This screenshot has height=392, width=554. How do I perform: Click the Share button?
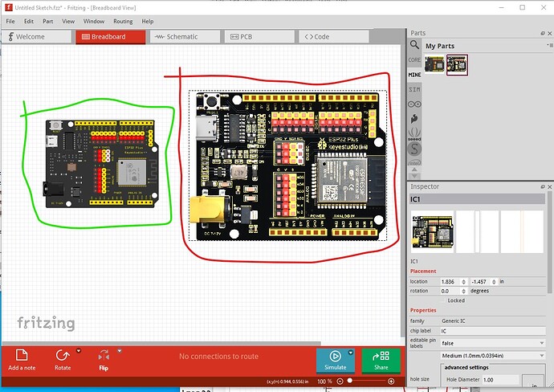[x=381, y=360]
